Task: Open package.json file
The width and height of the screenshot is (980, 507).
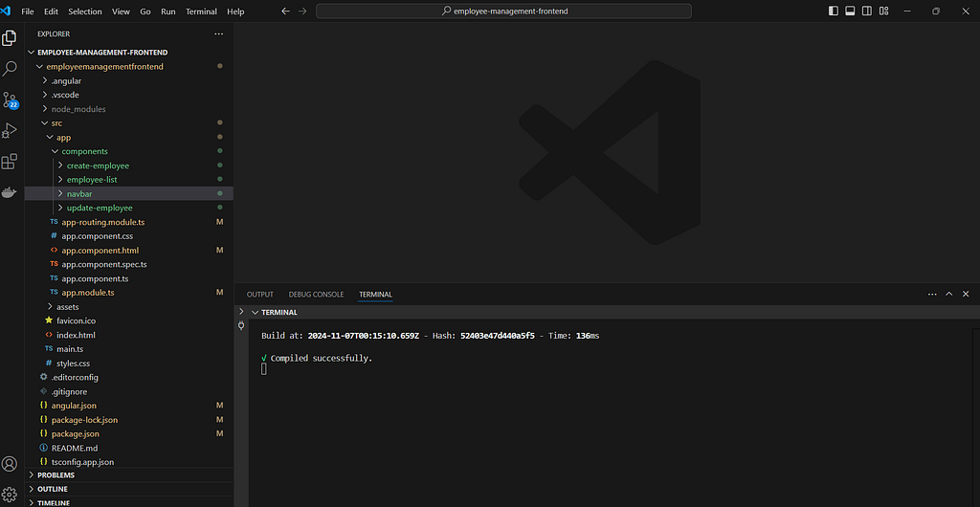Action: click(129, 433)
